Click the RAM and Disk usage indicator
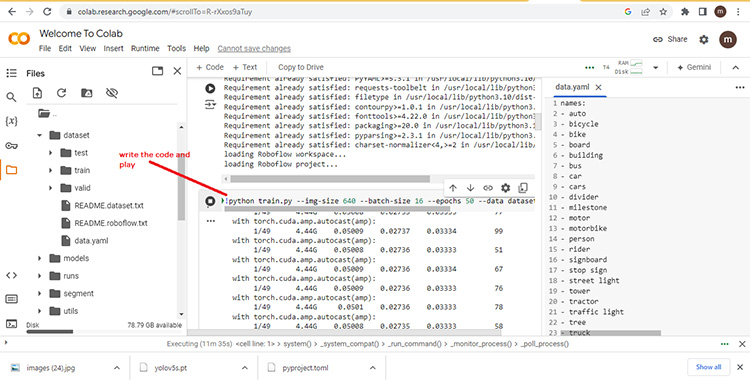Screen dimensions: 750x382 tap(630, 67)
